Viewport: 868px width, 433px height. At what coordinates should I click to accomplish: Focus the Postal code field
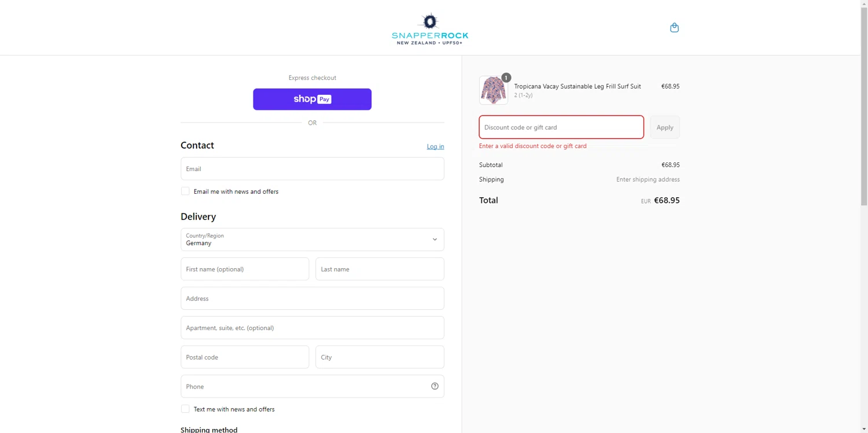(x=245, y=357)
